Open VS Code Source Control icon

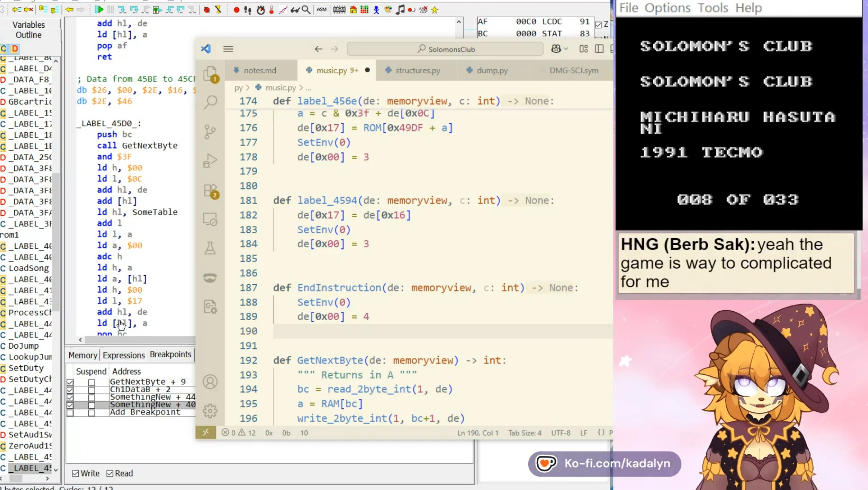click(210, 131)
